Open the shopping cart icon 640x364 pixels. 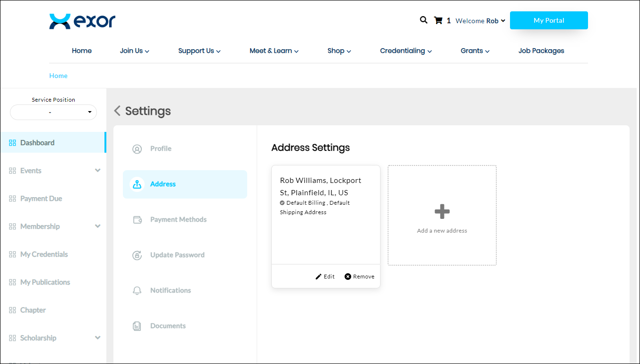[x=438, y=21]
